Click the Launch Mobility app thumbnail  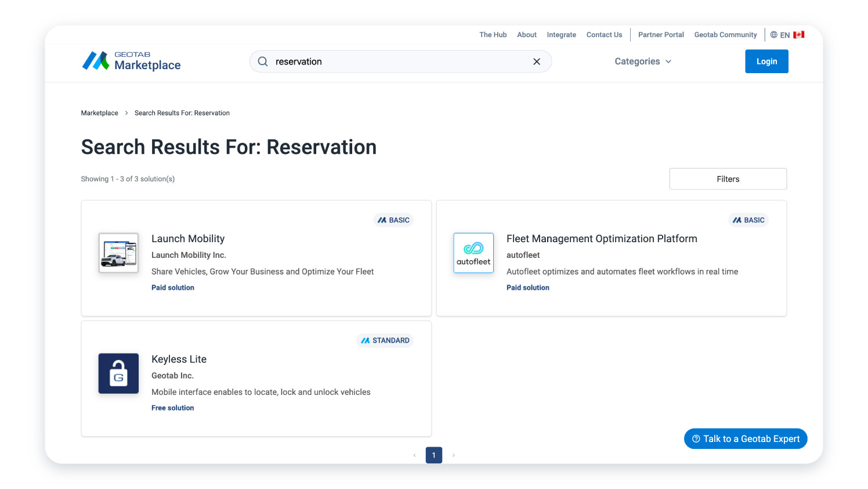click(118, 253)
